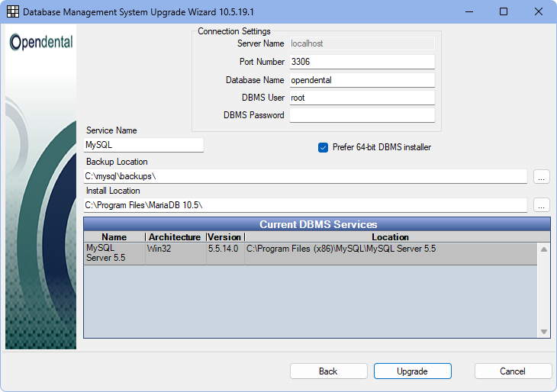The height and width of the screenshot is (392, 557).
Task: Browse for Backup Location folder
Action: point(542,176)
